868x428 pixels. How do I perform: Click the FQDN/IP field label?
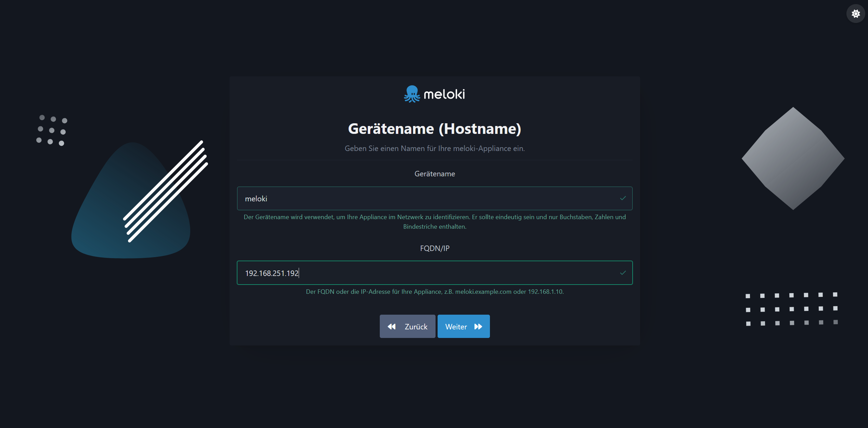[x=435, y=248]
